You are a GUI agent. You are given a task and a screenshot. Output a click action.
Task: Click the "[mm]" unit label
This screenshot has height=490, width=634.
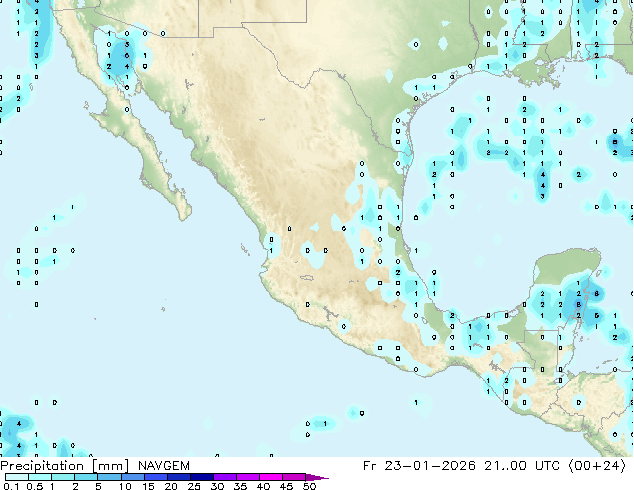click(x=110, y=466)
